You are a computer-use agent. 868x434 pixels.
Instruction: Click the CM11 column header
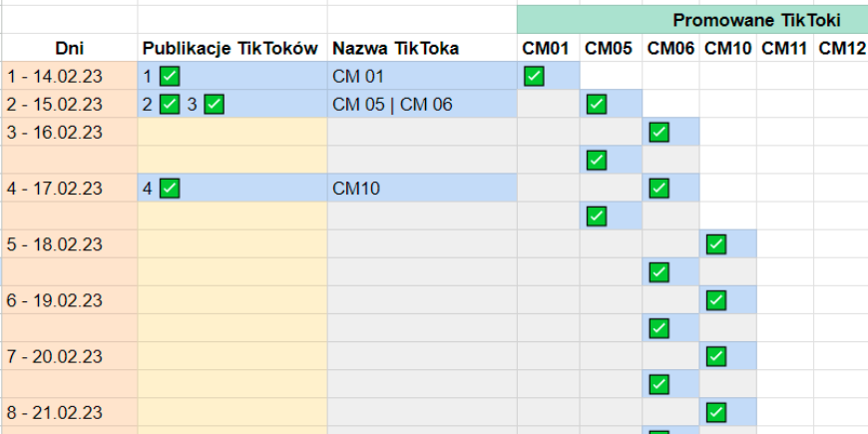pyautogui.click(x=784, y=48)
